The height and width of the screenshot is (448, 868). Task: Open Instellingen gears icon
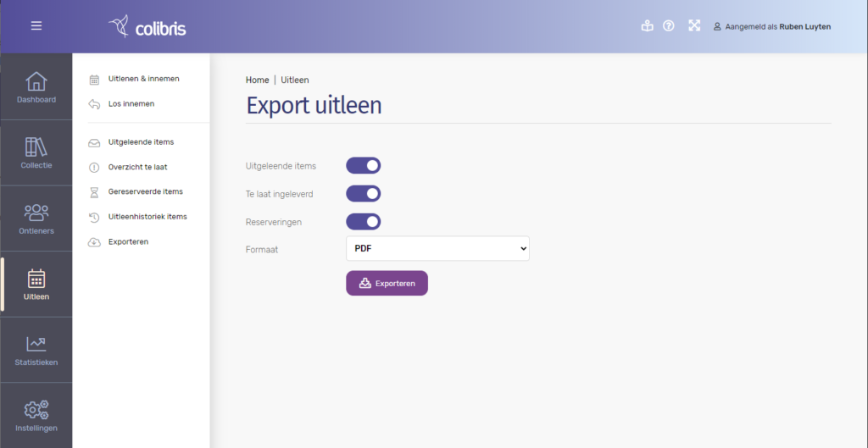[x=36, y=410]
